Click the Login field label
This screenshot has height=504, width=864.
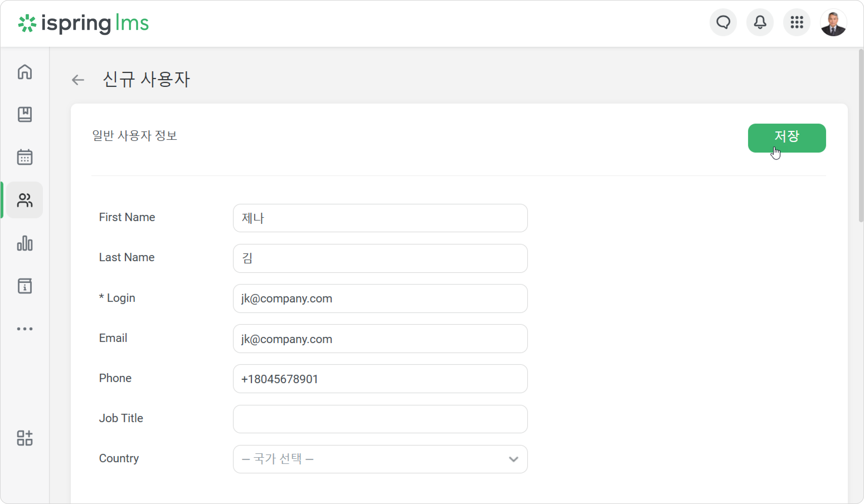point(117,298)
